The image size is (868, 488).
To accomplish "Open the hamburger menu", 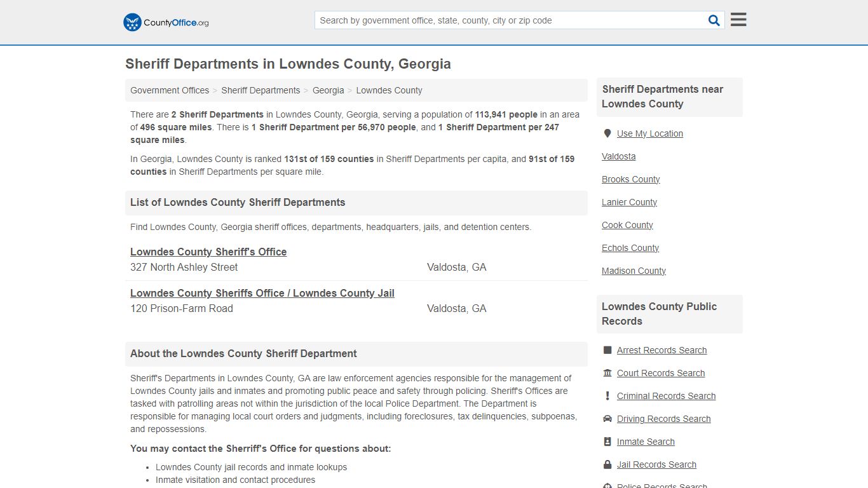I will (738, 20).
